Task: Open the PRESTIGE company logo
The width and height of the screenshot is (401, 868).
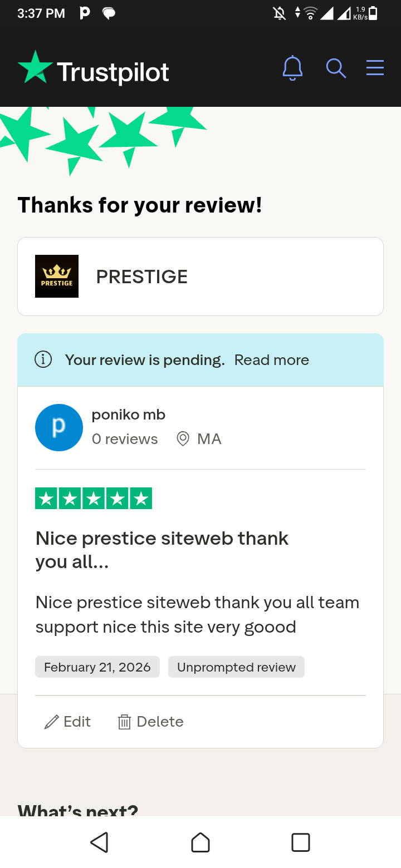Action: [57, 277]
